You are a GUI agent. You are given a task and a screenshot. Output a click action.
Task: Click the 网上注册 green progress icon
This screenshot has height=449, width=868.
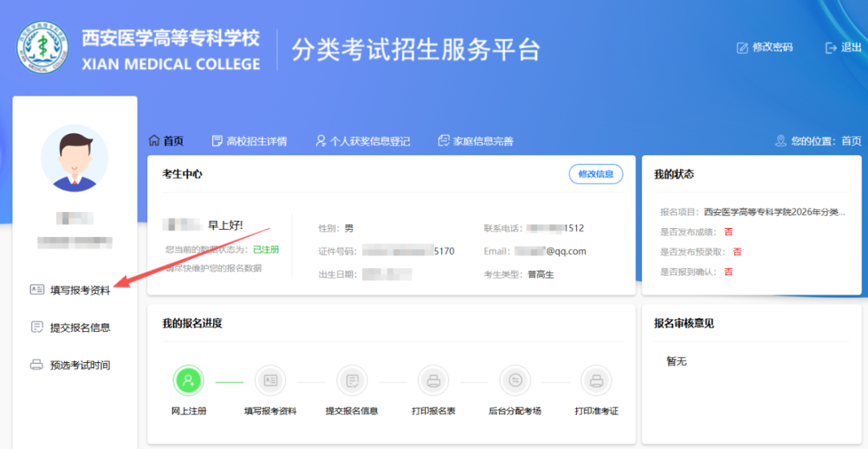[189, 380]
